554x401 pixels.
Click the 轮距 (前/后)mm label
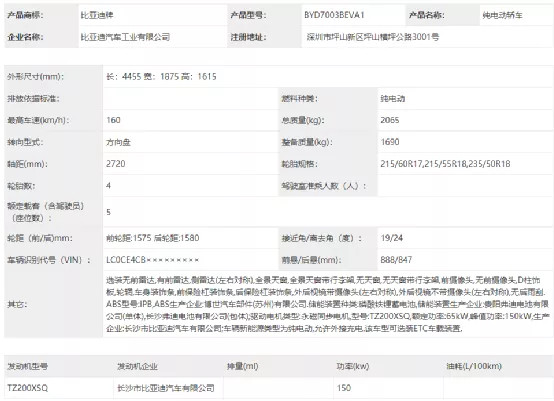tap(40, 238)
